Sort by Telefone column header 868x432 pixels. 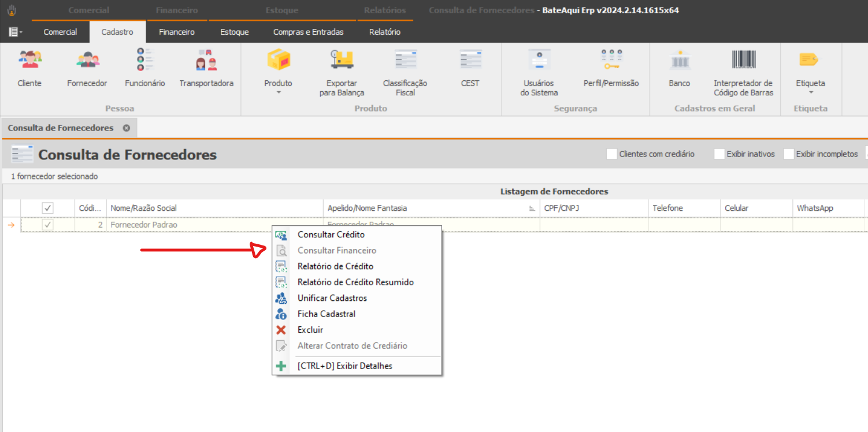(x=684, y=208)
